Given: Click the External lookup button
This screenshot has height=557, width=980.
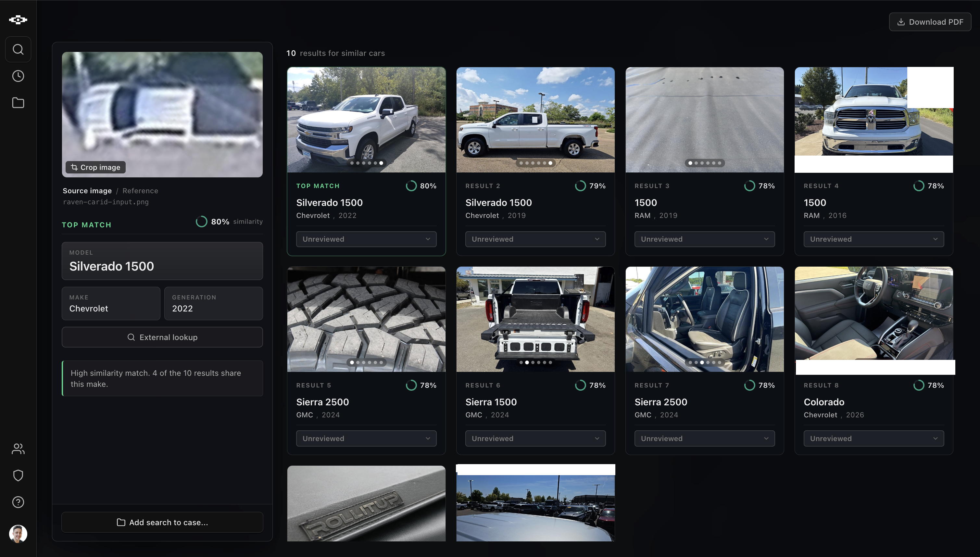Looking at the screenshot, I should (162, 337).
